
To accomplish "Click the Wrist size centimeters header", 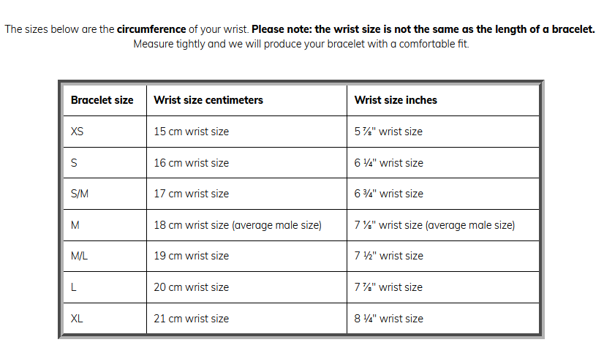I will click(208, 100).
